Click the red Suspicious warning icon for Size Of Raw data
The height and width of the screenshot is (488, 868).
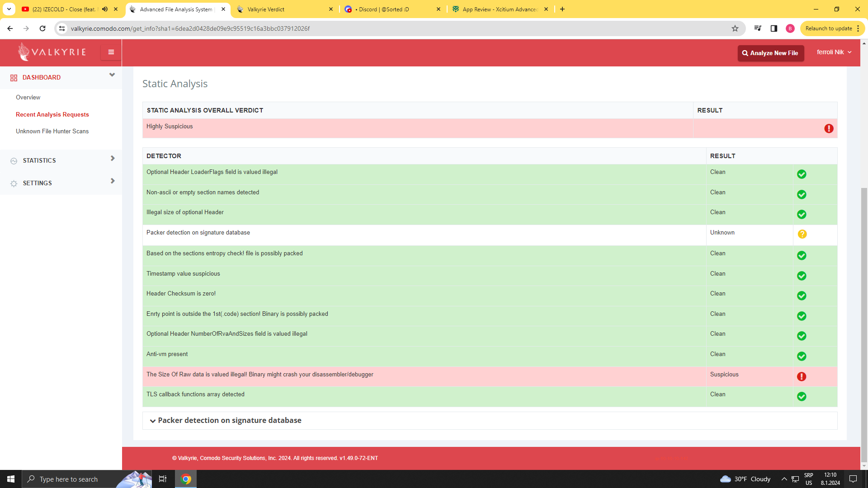802,376
